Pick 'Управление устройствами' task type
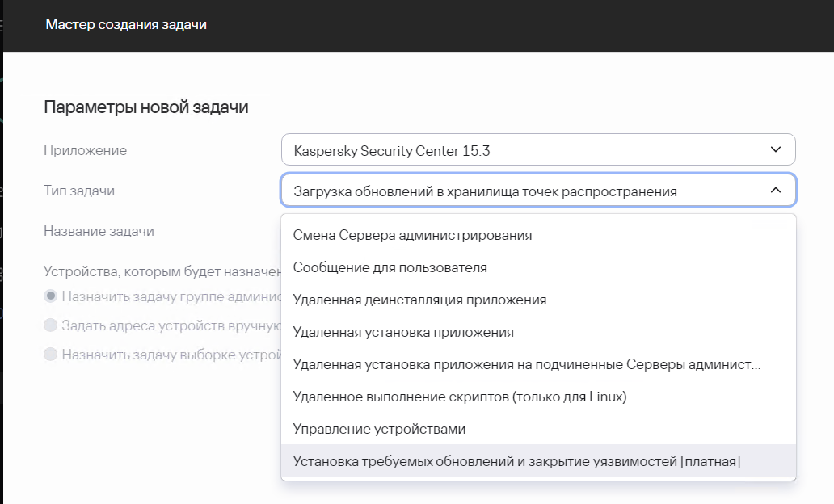The height and width of the screenshot is (504, 834). [379, 429]
